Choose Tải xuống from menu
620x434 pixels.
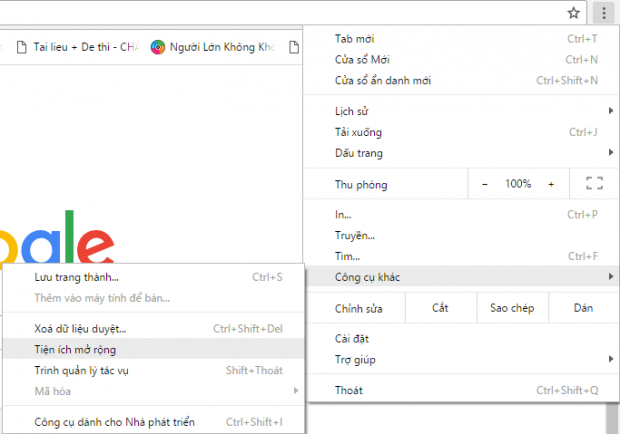(x=462, y=132)
